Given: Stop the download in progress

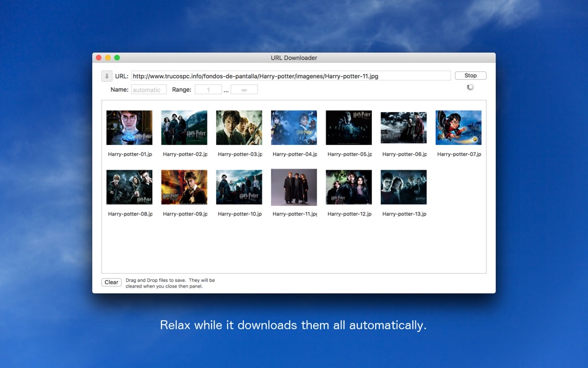Looking at the screenshot, I should coord(470,76).
